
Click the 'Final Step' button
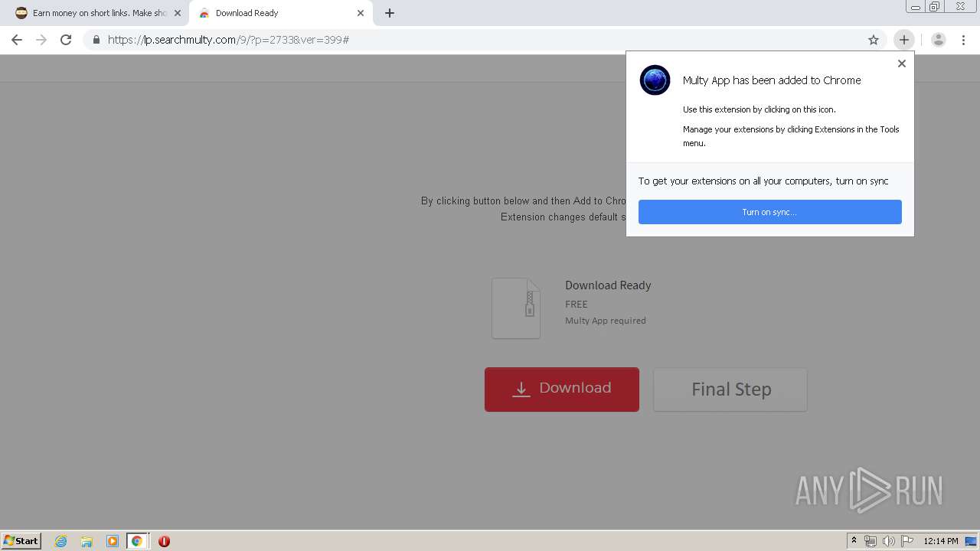(x=730, y=390)
